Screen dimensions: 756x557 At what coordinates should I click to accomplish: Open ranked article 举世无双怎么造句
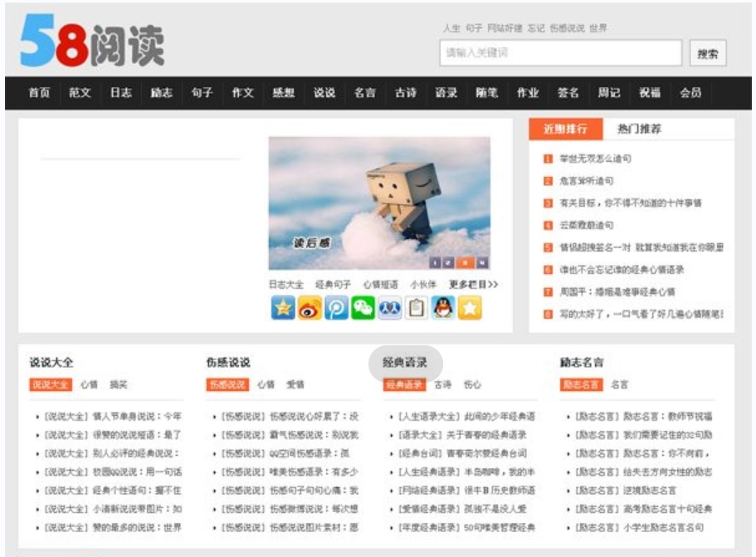point(595,159)
